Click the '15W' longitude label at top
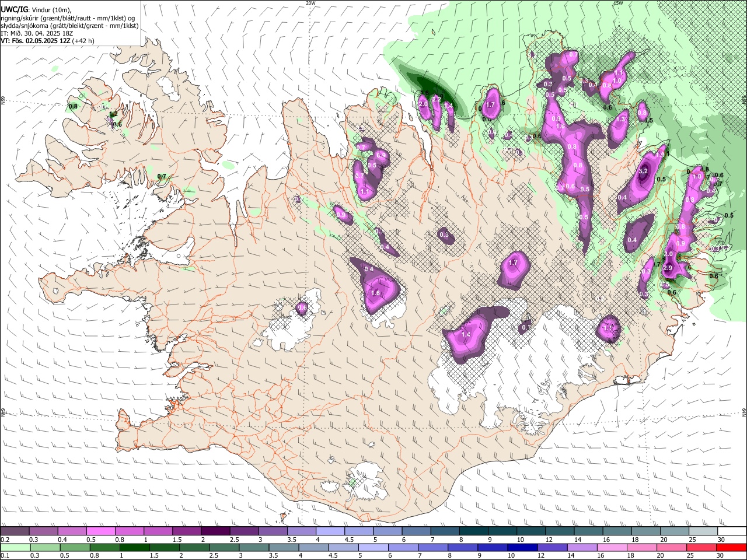Viewport: 747px width, 560px height. pos(618,3)
